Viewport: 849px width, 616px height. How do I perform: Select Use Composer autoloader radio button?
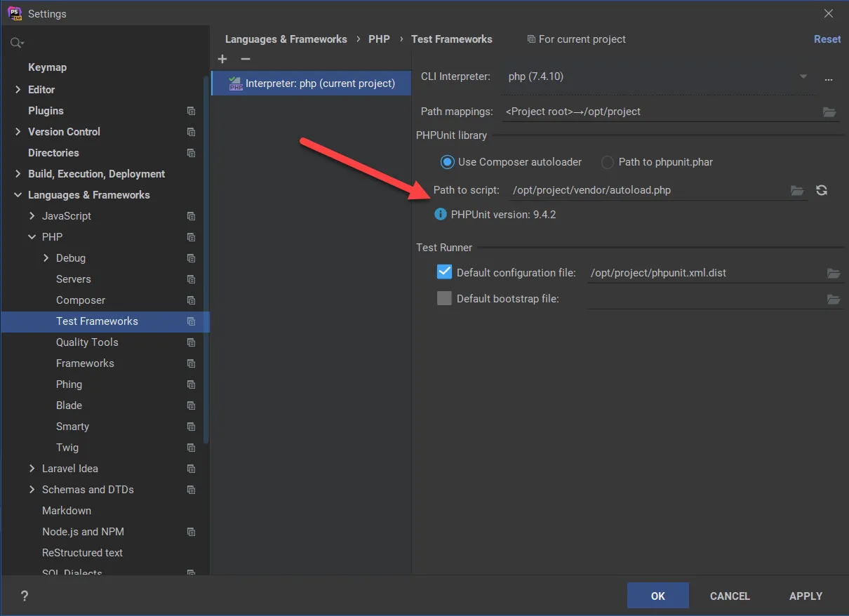pyautogui.click(x=447, y=162)
